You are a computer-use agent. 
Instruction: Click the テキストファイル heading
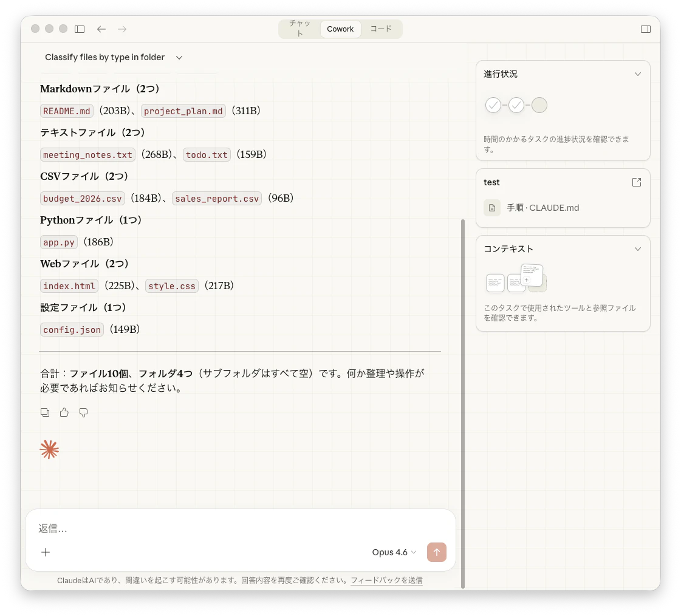[x=92, y=132]
